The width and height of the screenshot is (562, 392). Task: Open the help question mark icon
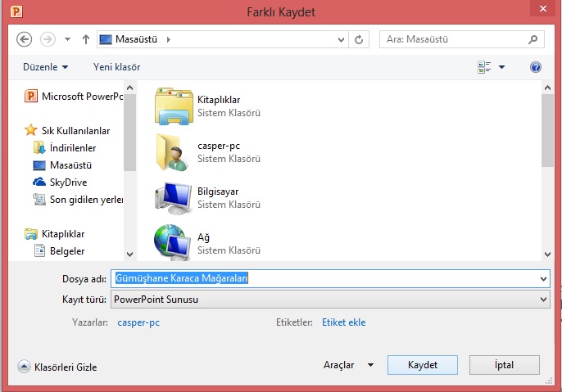536,67
